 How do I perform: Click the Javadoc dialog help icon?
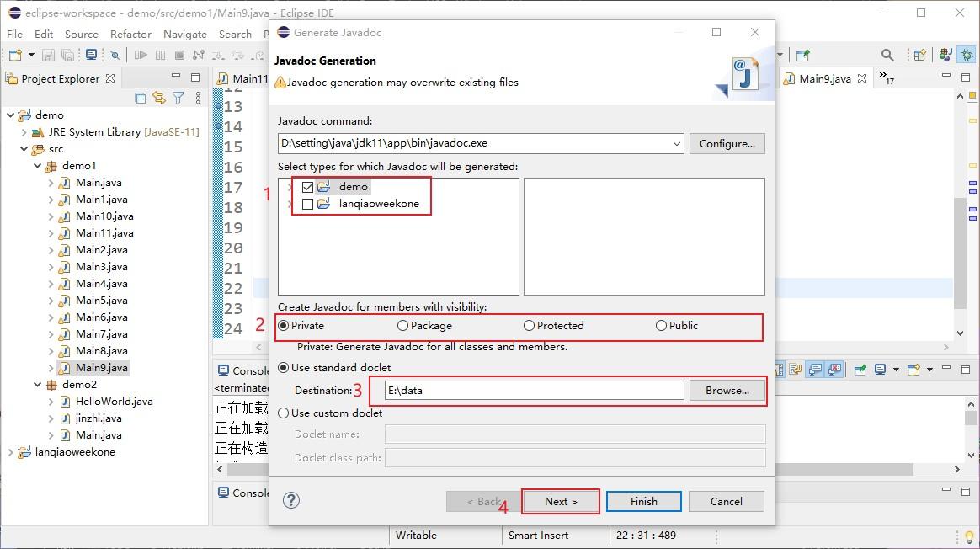[291, 500]
